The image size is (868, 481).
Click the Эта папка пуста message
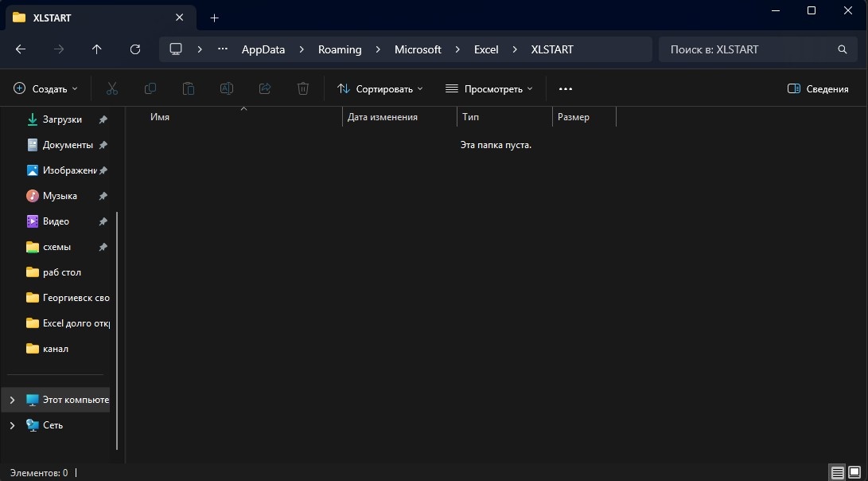tap(496, 145)
